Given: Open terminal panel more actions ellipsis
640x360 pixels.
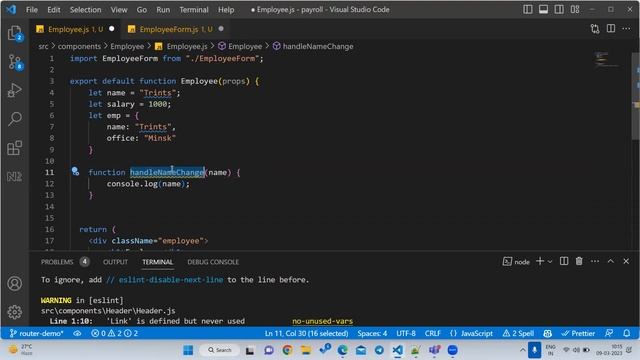Looking at the screenshot, I should (595, 261).
